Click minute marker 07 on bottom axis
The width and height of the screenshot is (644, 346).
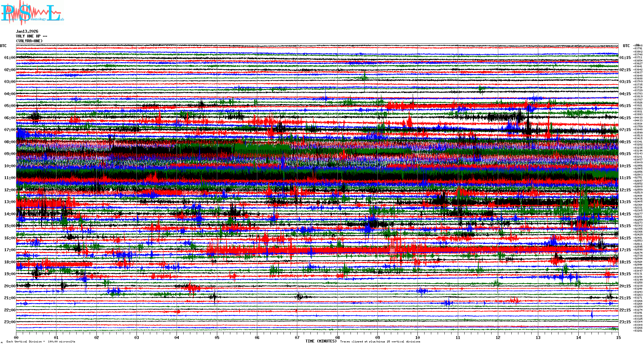(x=297, y=337)
